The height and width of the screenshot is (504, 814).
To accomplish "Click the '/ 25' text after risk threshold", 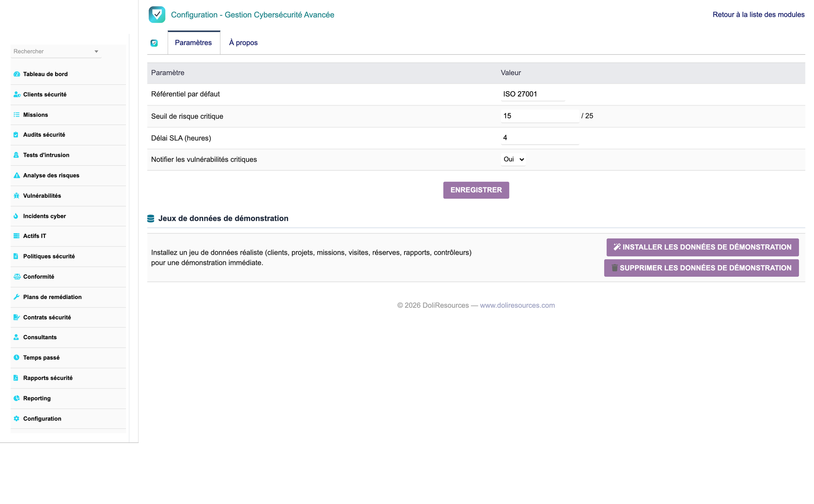I will coord(587,116).
